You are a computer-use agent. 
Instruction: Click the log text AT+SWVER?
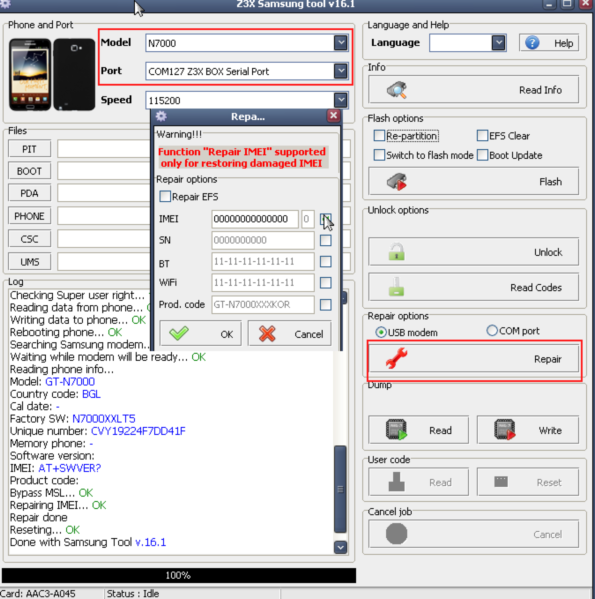(x=70, y=468)
